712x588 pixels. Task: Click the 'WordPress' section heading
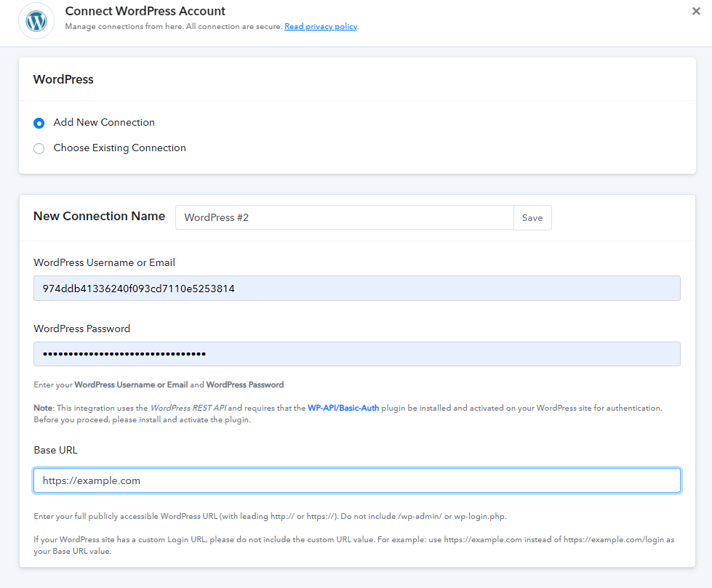63,79
